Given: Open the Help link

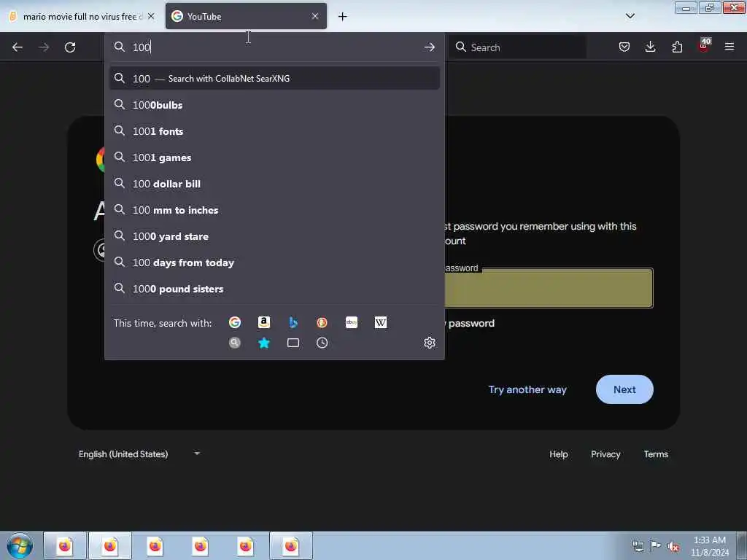Looking at the screenshot, I should coord(558,454).
